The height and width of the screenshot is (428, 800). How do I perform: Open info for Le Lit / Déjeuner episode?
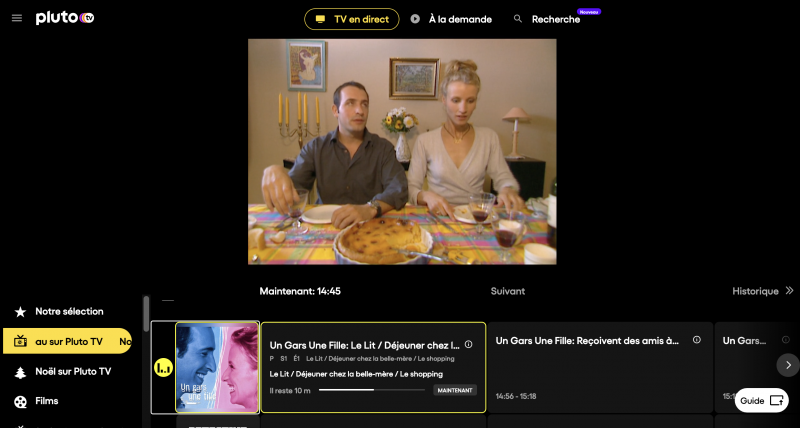(468, 344)
